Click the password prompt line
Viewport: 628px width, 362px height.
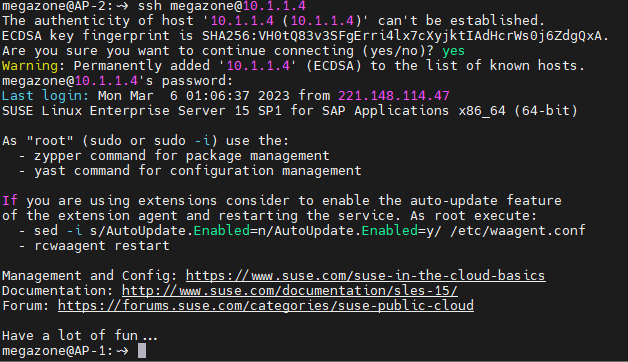117,81
